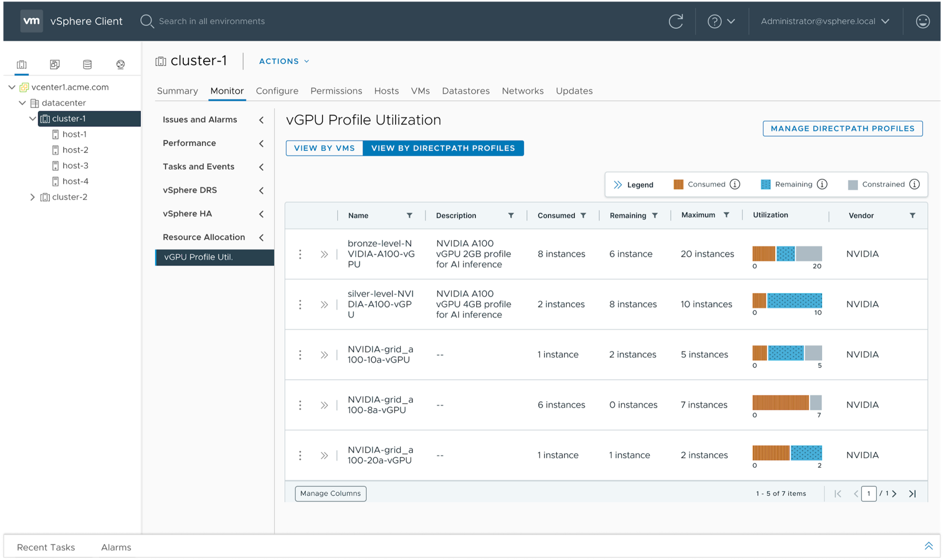This screenshot has height=560, width=944.
Task: Click the refresh icon in the top bar
Action: click(676, 21)
